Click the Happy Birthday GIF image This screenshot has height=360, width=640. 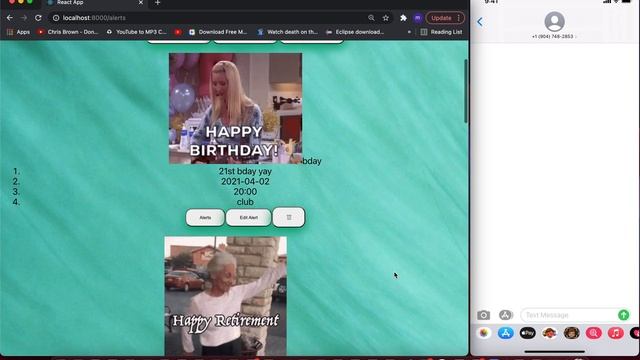(x=236, y=108)
